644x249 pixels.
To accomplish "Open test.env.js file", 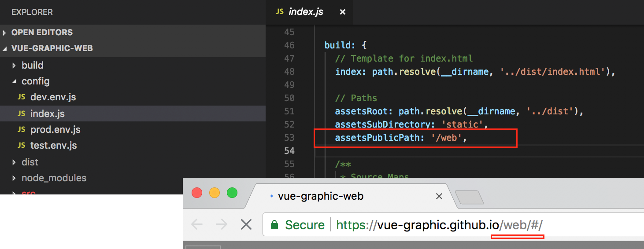I will 53,146.
